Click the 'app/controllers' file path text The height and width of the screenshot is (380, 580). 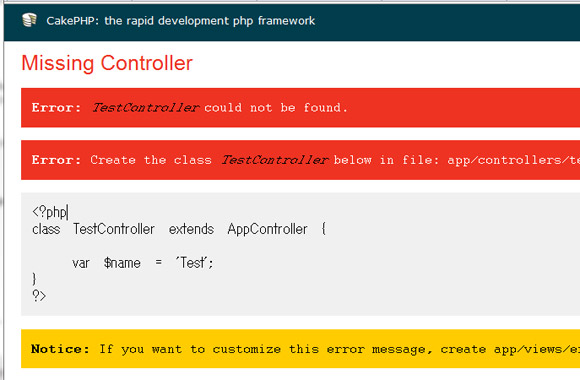(x=513, y=160)
